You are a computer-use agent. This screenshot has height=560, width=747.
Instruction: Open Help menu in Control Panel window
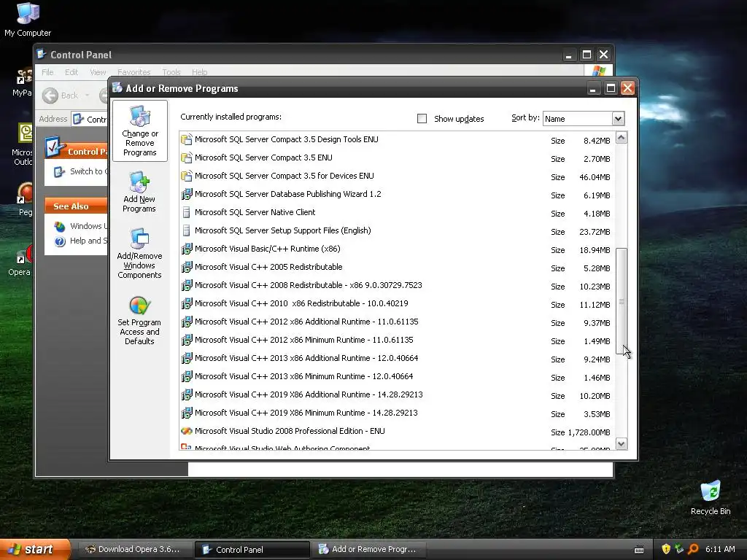click(200, 72)
